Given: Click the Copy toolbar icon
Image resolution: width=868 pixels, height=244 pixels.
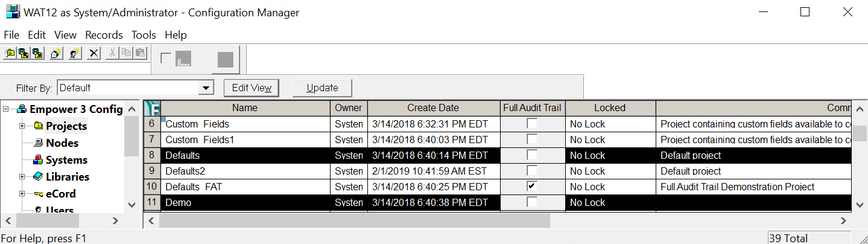Looking at the screenshot, I should click(126, 53).
